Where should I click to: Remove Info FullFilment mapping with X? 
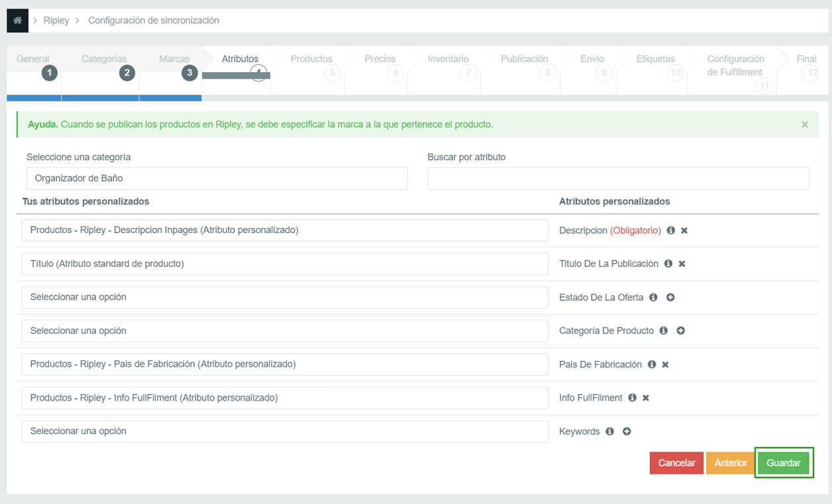[646, 397]
